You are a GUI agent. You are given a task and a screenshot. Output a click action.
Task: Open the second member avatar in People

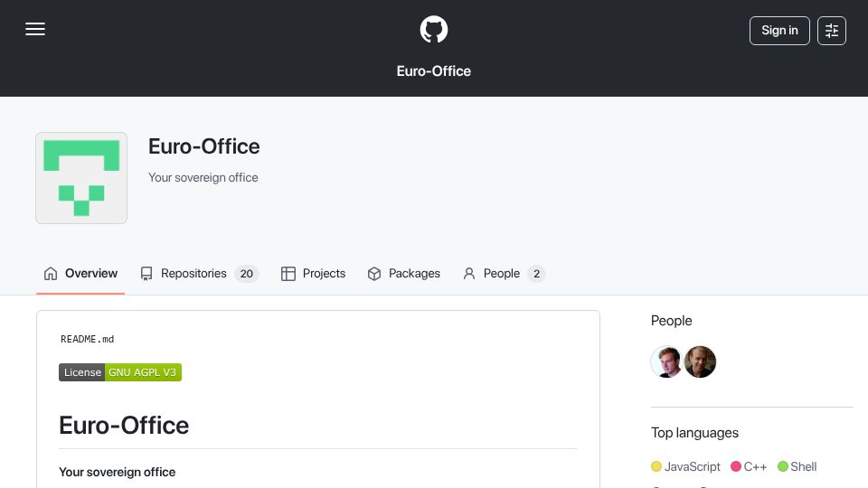[x=700, y=361]
